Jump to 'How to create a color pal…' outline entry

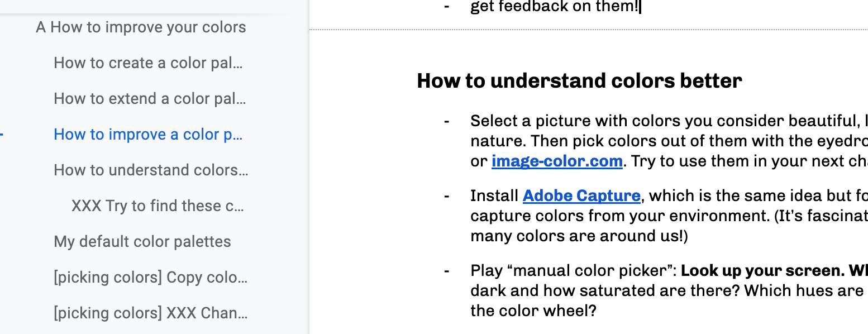[x=148, y=63]
